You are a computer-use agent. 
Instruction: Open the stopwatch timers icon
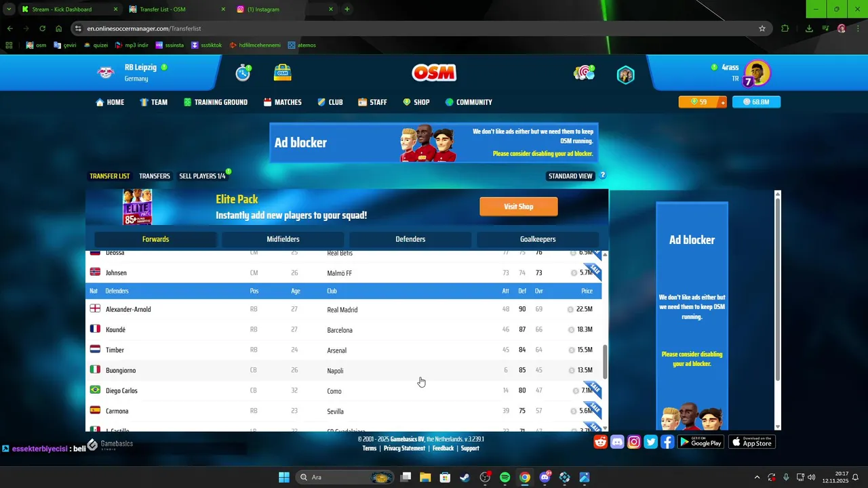coord(243,73)
